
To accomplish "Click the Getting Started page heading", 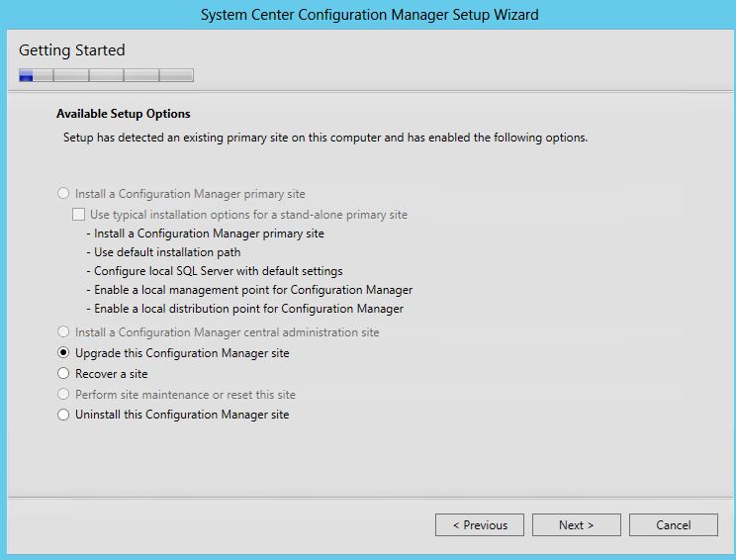I will tap(72, 50).
